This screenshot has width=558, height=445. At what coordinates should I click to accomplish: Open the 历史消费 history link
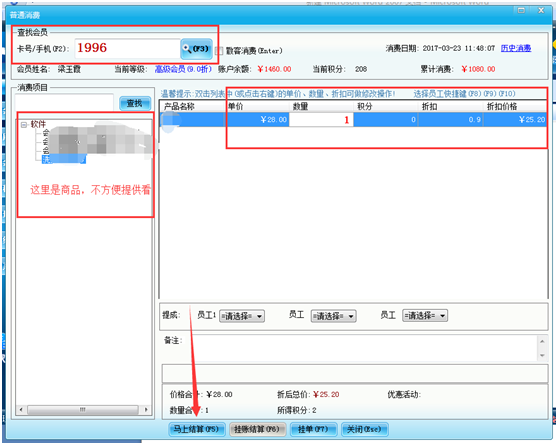click(516, 48)
